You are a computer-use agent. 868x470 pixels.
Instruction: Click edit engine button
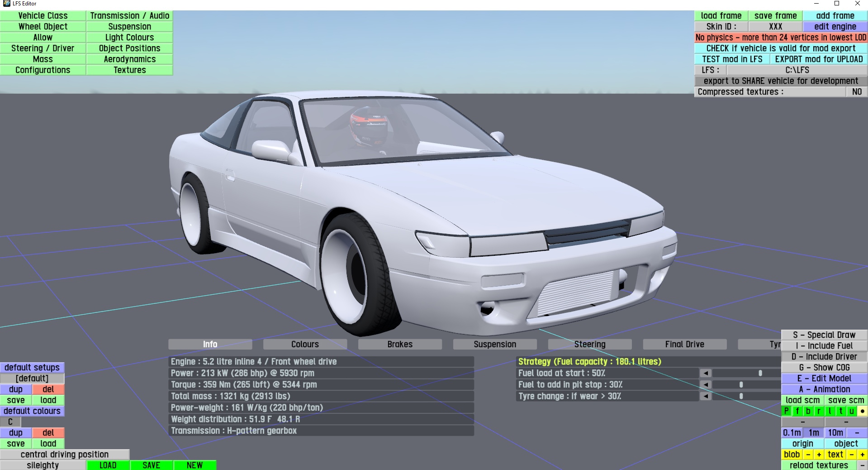point(835,27)
